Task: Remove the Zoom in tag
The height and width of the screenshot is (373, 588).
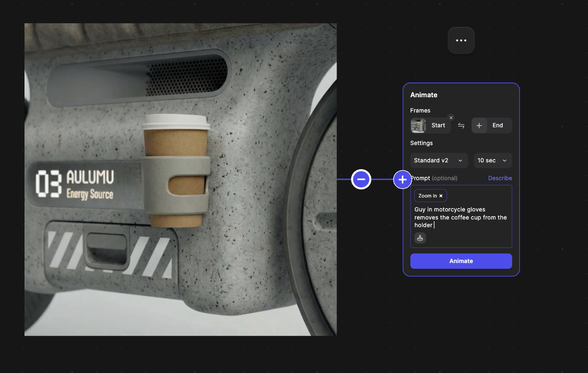Action: (441, 196)
